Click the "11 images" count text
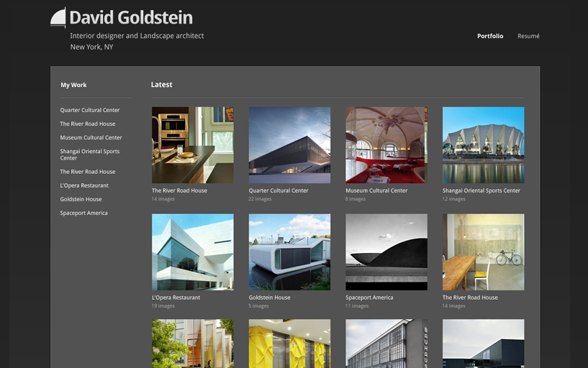 (357, 306)
